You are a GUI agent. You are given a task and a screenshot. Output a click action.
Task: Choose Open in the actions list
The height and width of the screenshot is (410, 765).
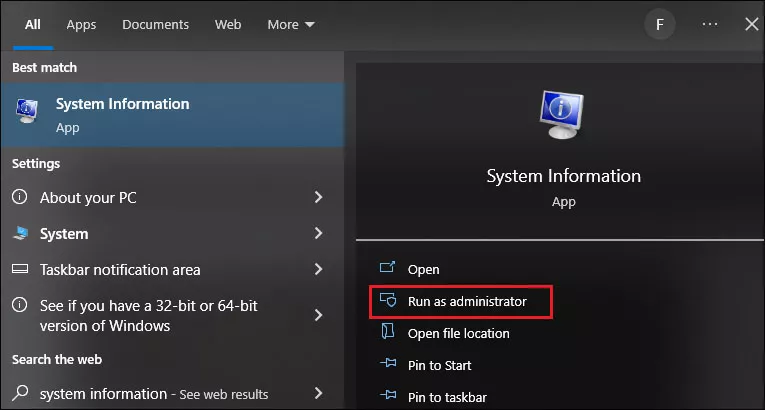(x=423, y=269)
